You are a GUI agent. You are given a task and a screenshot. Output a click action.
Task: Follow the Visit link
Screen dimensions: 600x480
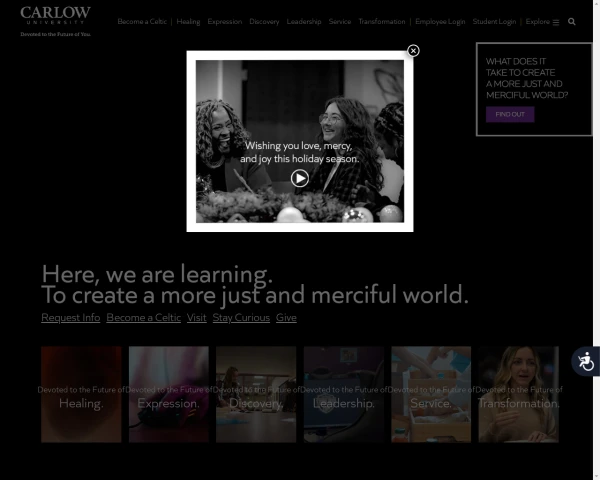pos(197,318)
